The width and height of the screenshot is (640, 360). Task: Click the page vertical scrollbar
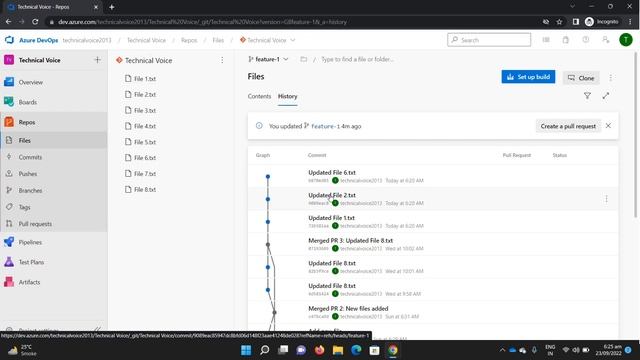[x=636, y=135]
